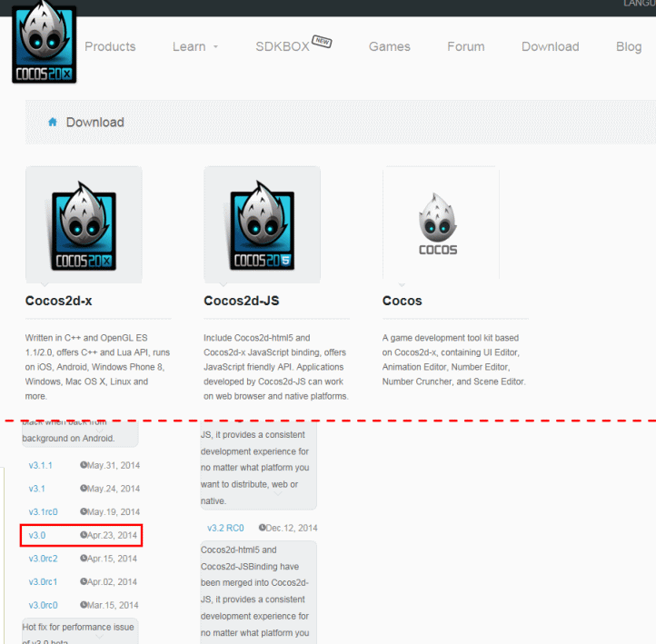Click the Cocos2d-x heading

point(58,301)
